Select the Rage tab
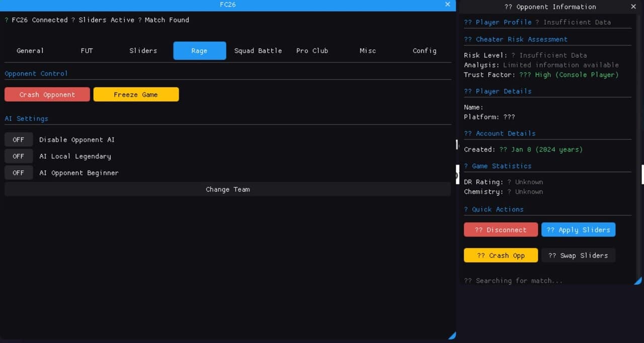 199,51
